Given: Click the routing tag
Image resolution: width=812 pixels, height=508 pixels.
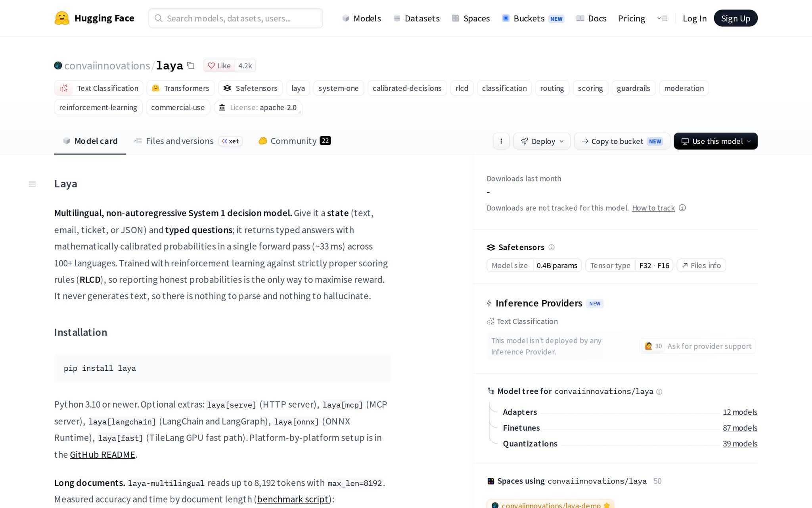Looking at the screenshot, I should pyautogui.click(x=552, y=88).
